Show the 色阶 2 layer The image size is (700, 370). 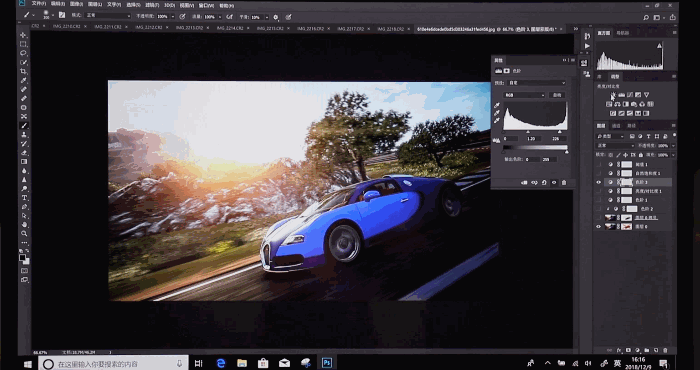(599, 209)
